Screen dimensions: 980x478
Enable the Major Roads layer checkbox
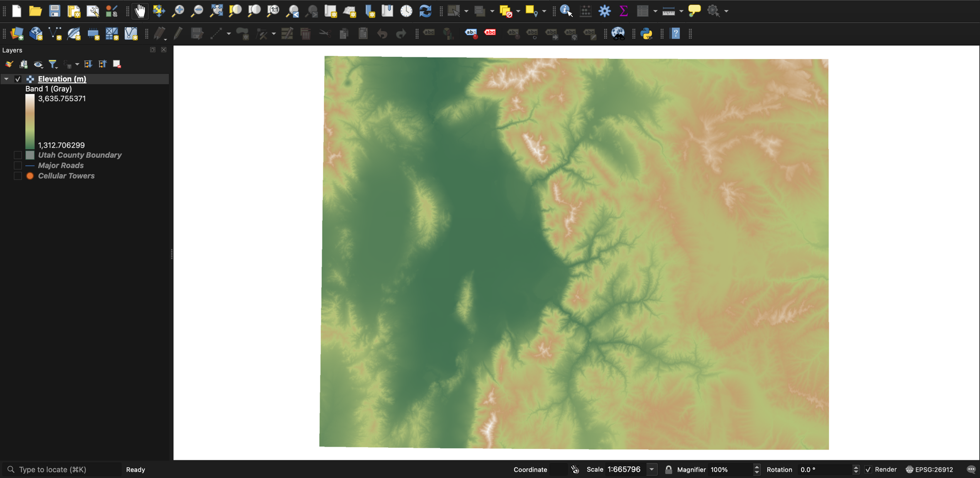[x=18, y=166]
